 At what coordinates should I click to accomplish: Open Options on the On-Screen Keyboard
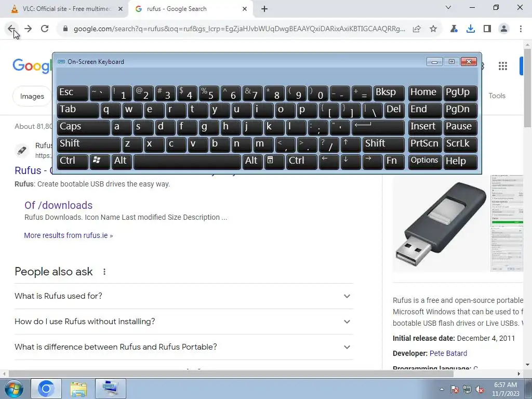[x=425, y=162]
